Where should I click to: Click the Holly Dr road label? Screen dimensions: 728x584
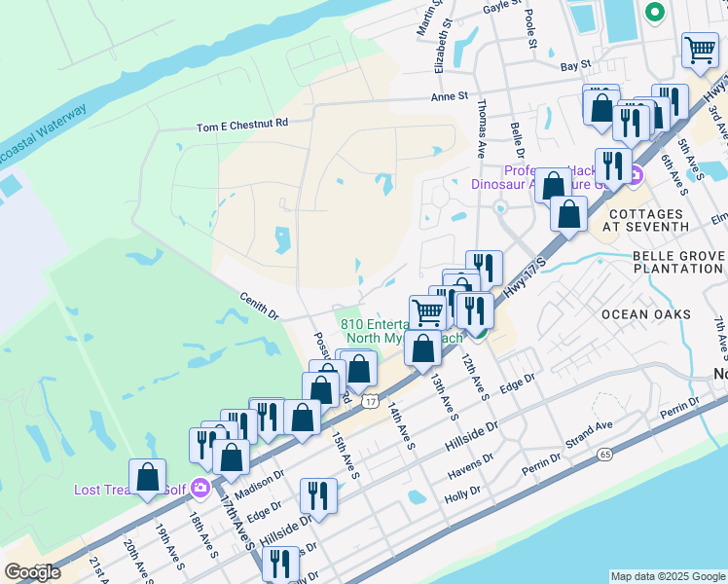coord(462,494)
